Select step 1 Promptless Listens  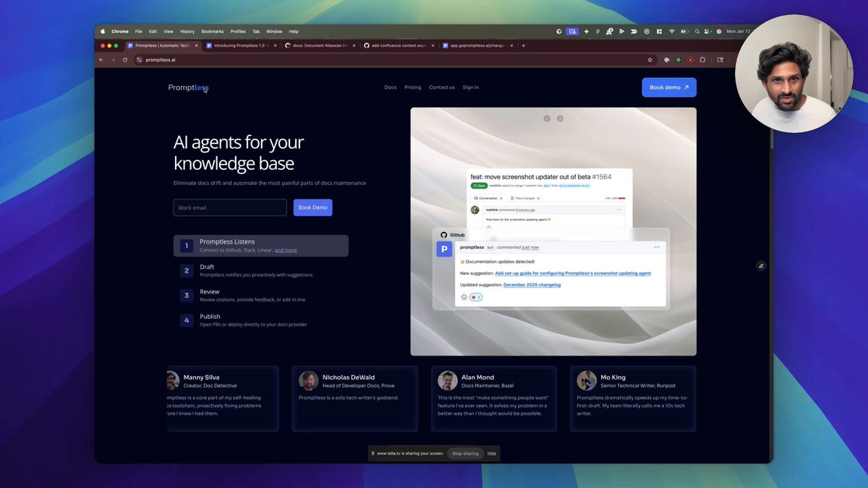261,246
